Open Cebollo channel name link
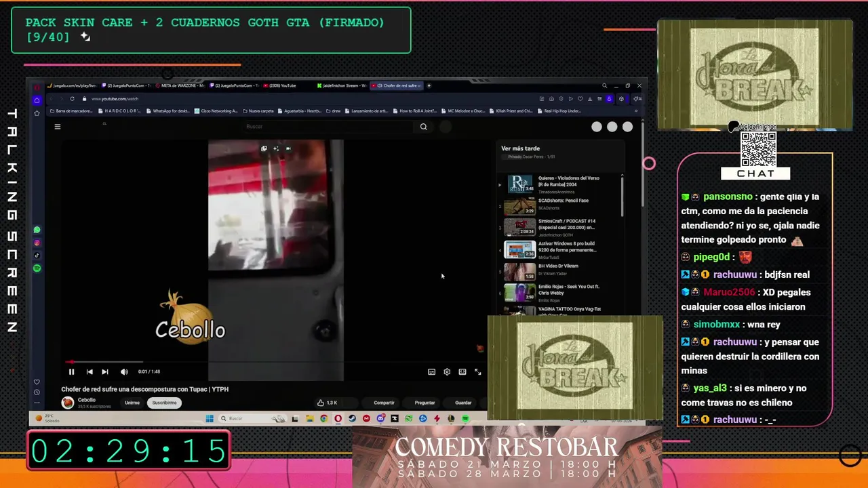868x488 pixels. 87,400
